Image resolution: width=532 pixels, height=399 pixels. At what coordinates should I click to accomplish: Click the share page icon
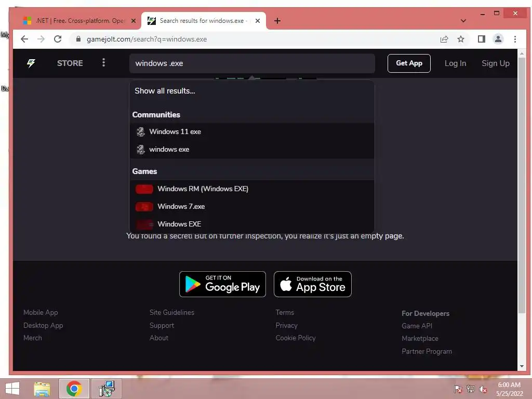click(444, 39)
